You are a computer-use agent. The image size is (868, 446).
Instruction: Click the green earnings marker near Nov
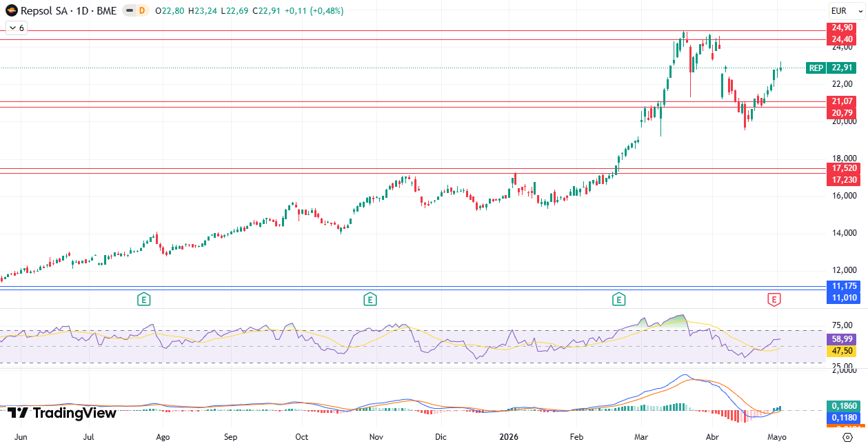pos(370,299)
